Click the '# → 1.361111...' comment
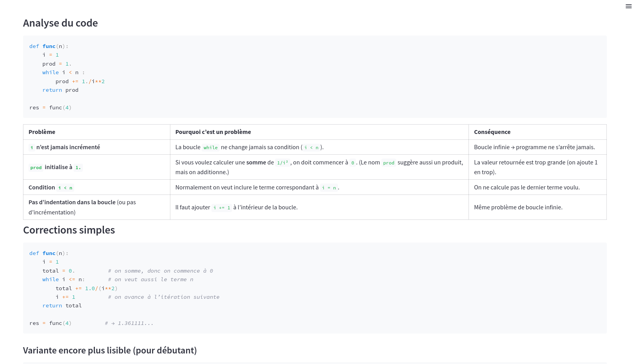 coord(129,323)
